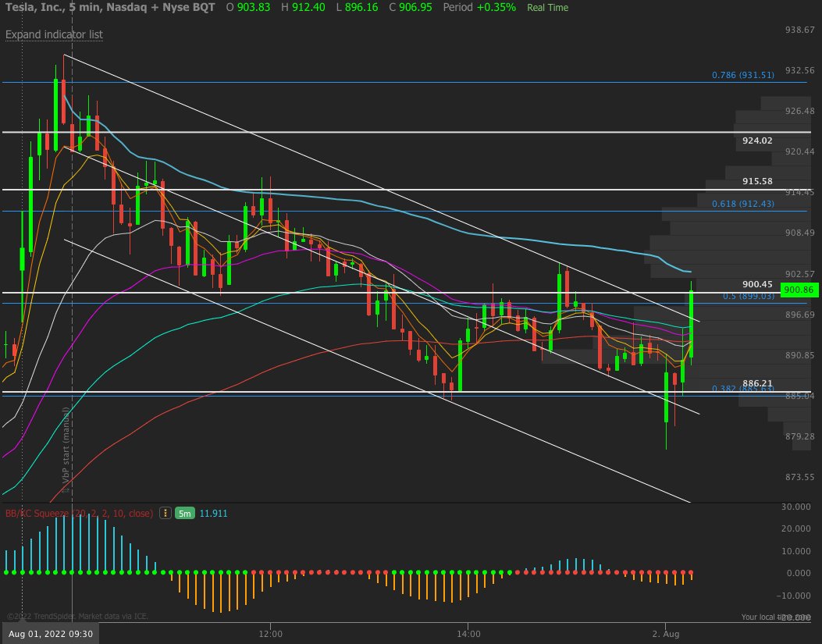Click the Real Time status label
Image resolution: width=822 pixels, height=644 pixels.
tap(547, 8)
